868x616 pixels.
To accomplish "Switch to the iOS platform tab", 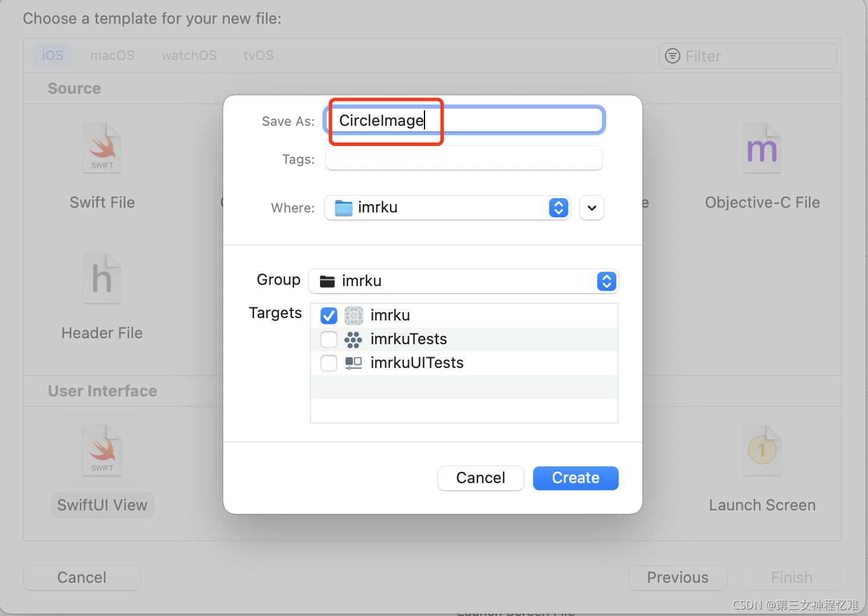I will coord(52,56).
